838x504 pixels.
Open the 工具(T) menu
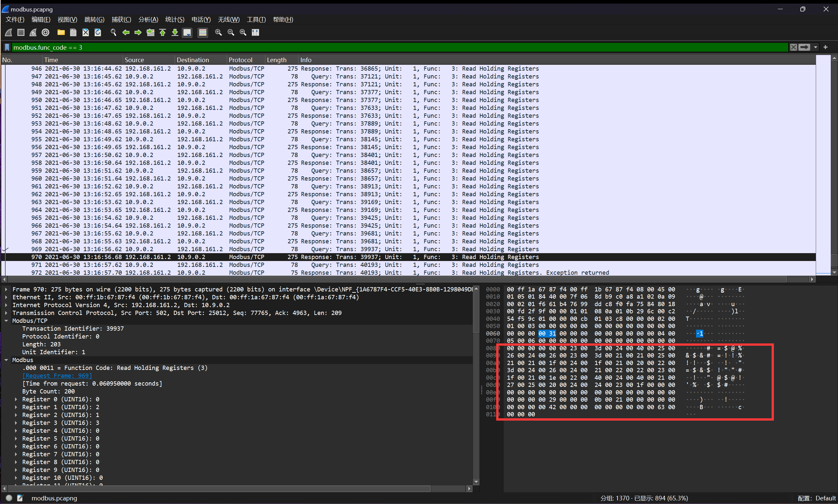point(256,19)
